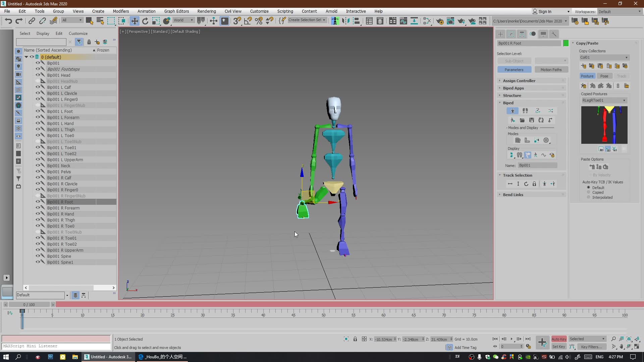Click the Motion Paths tab
The height and width of the screenshot is (362, 644).
[550, 70]
